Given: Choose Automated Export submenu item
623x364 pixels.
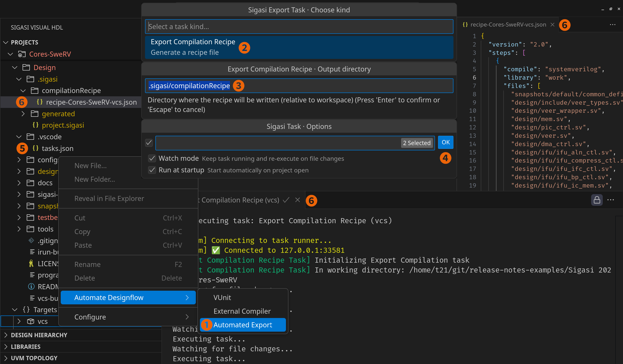Looking at the screenshot, I should coord(242,325).
